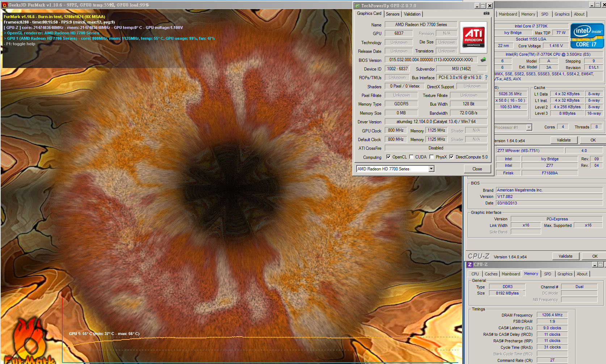Switch to SPD tab in the CPU-Z memory window
The width and height of the screenshot is (606, 364).
click(548, 274)
